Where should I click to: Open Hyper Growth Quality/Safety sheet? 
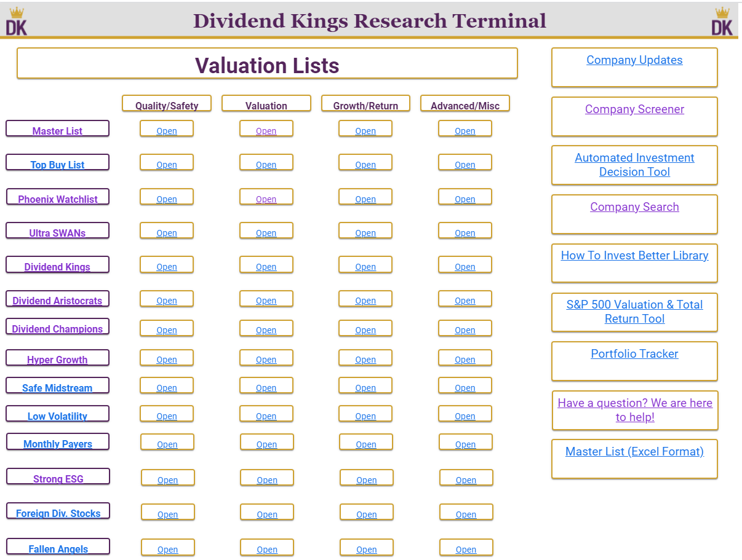[x=167, y=360]
